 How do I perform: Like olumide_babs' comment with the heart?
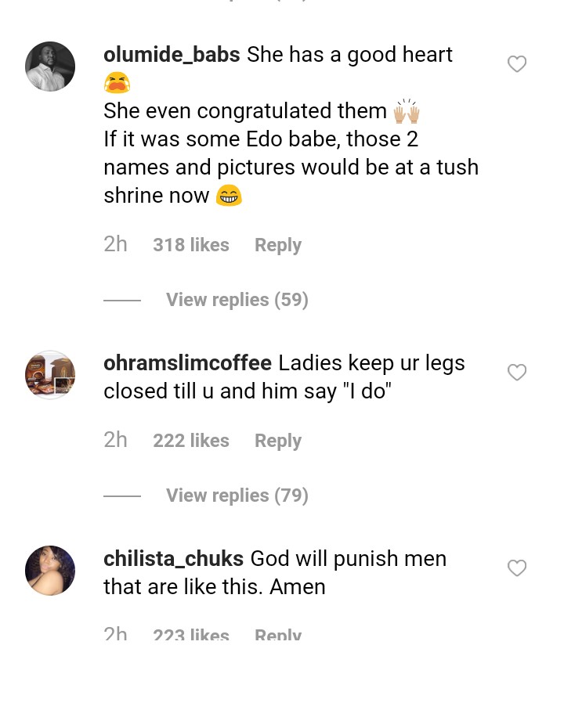click(517, 64)
